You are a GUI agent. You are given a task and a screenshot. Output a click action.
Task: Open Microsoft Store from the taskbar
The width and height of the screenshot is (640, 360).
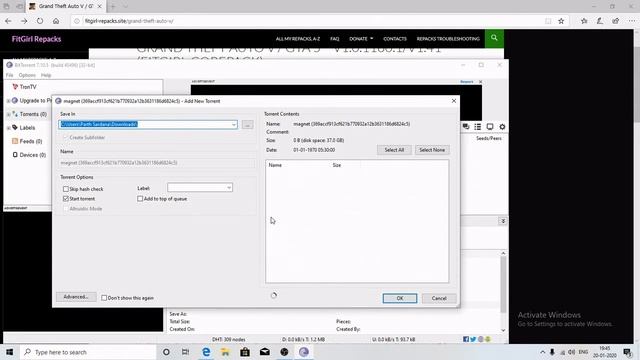pyautogui.click(x=245, y=352)
